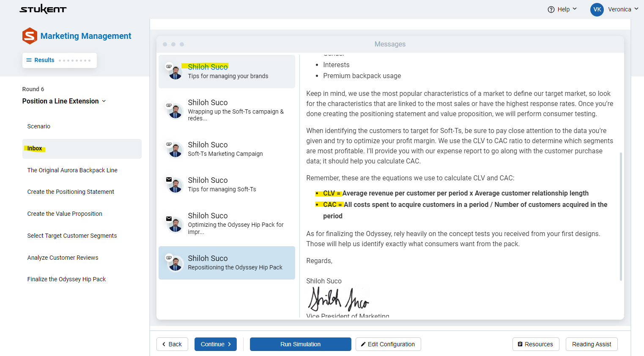Click the Back button
The height and width of the screenshot is (356, 644).
pyautogui.click(x=172, y=344)
